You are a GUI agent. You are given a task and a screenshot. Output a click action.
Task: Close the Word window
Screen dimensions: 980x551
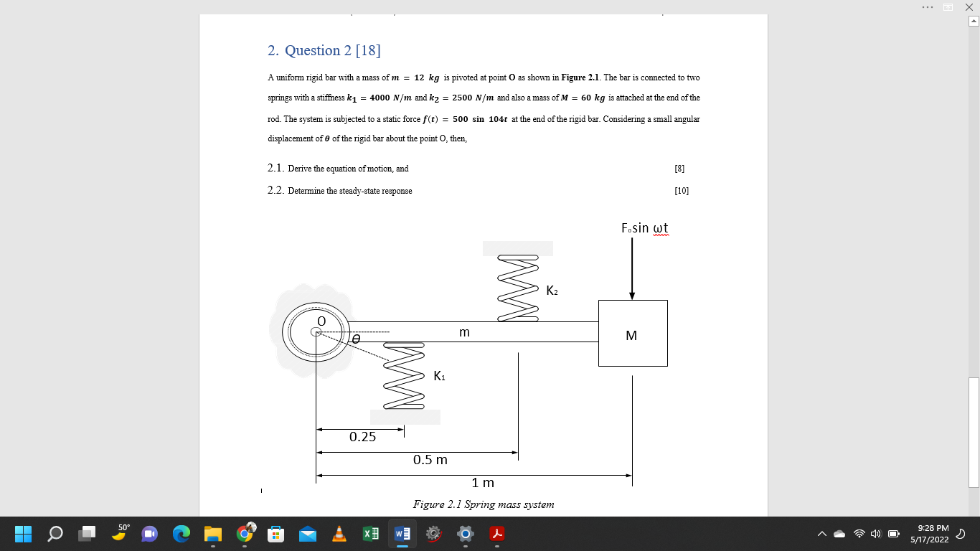[968, 6]
